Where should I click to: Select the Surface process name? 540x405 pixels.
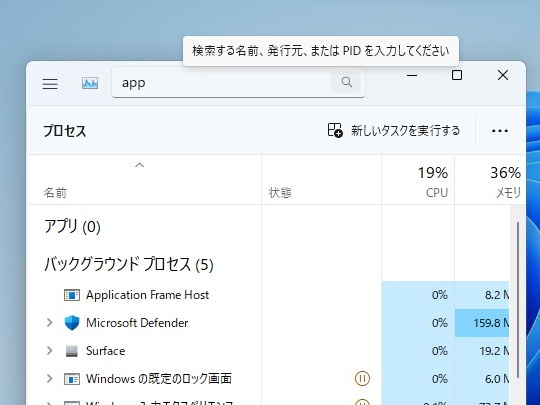105,351
